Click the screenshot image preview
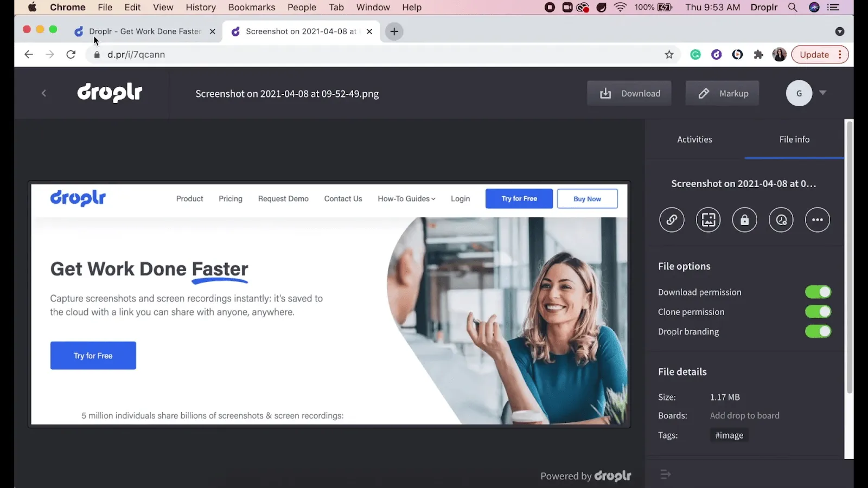This screenshot has width=868, height=488. coord(329,304)
